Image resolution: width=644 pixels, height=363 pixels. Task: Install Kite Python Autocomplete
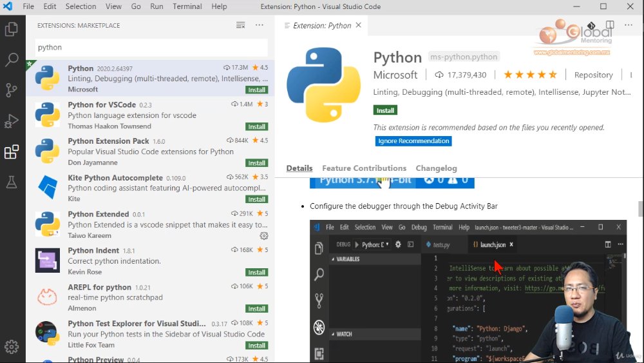pyautogui.click(x=257, y=199)
